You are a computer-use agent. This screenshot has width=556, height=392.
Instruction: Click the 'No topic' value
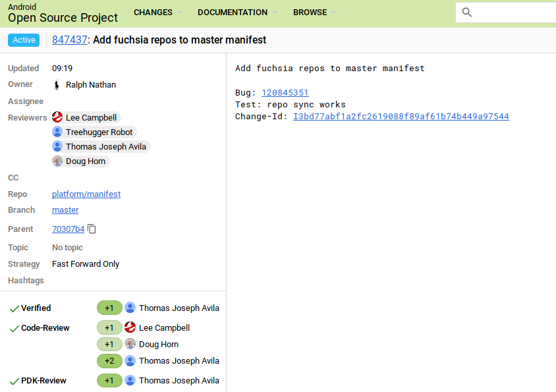point(67,248)
